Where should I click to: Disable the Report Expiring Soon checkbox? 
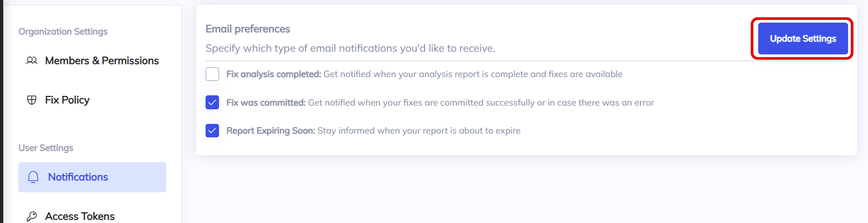[x=213, y=131]
